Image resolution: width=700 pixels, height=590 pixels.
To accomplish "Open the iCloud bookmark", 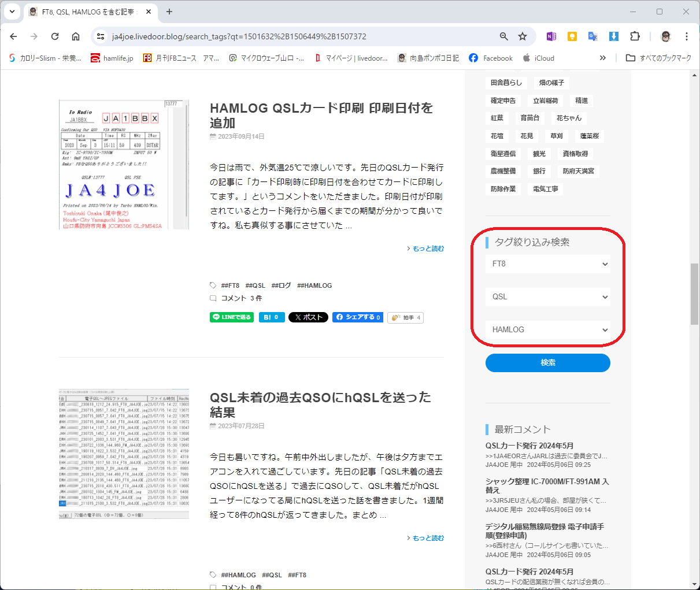I will [538, 58].
